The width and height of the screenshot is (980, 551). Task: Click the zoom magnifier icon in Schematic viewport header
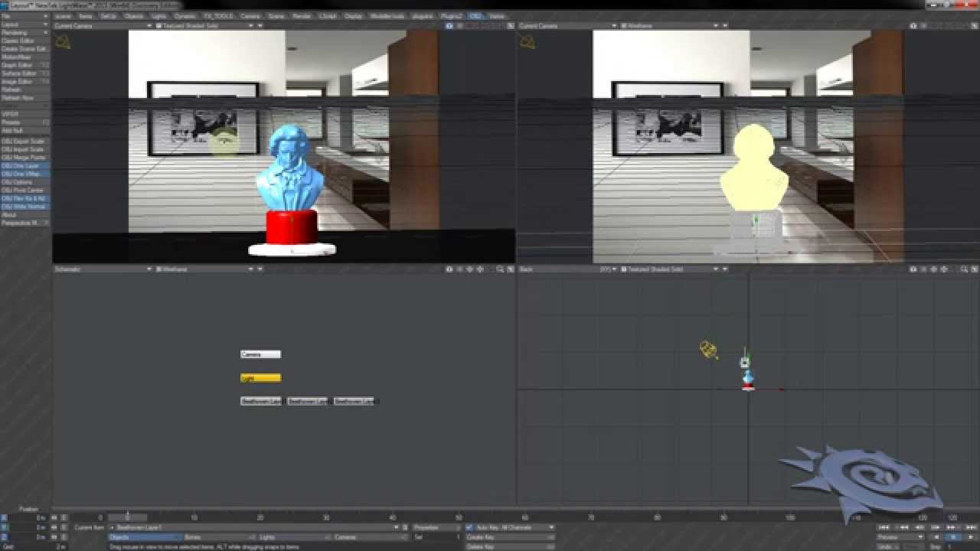[x=500, y=269]
